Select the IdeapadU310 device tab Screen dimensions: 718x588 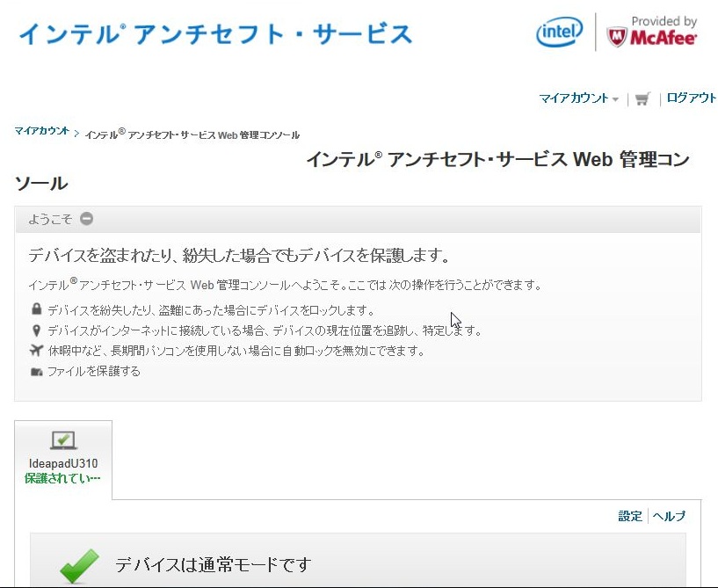point(63,460)
